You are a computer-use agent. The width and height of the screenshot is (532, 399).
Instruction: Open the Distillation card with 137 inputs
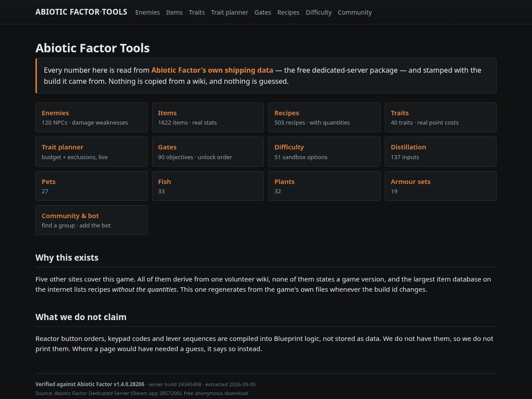coord(441,152)
